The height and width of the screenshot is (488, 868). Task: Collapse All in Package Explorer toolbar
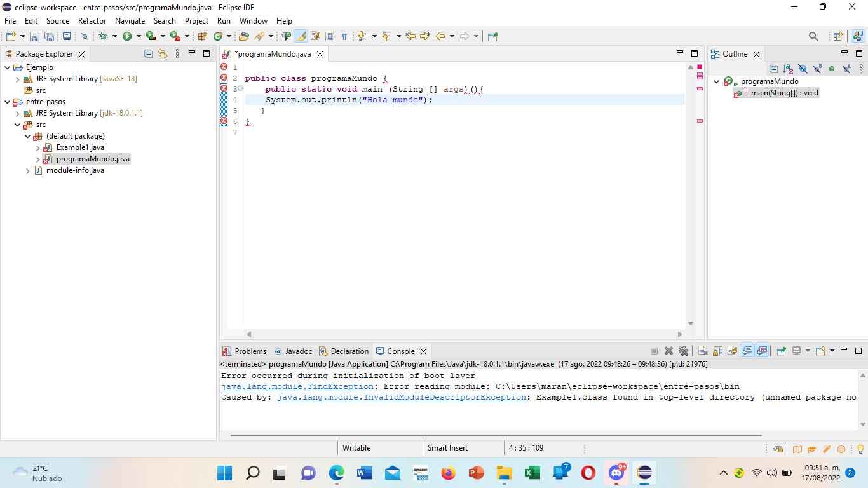click(x=148, y=54)
